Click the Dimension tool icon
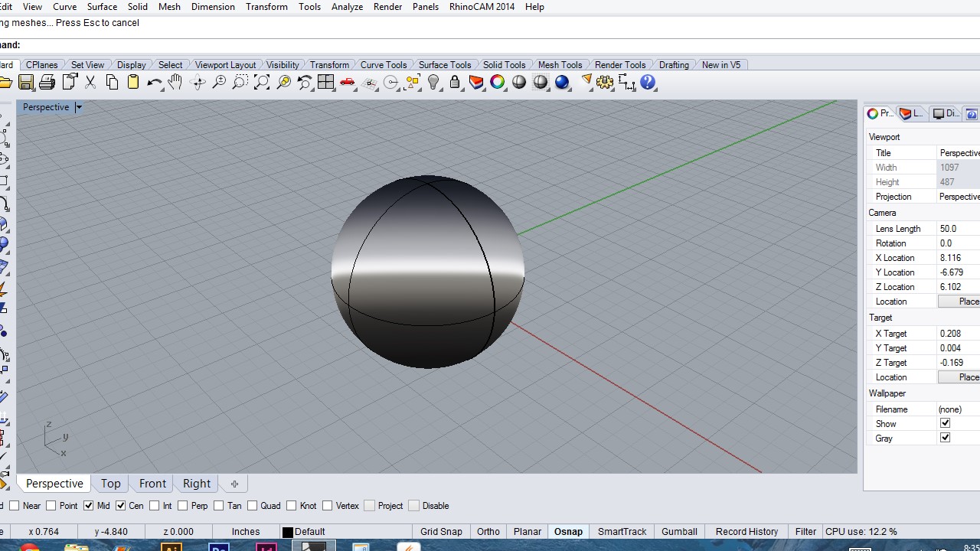980x551 pixels. pyautogui.click(x=626, y=83)
